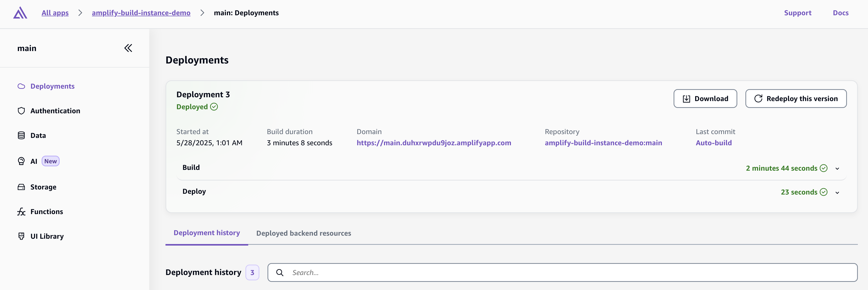Open the amplifyapp.com domain link
Screen dimensions: 868x290
point(434,143)
